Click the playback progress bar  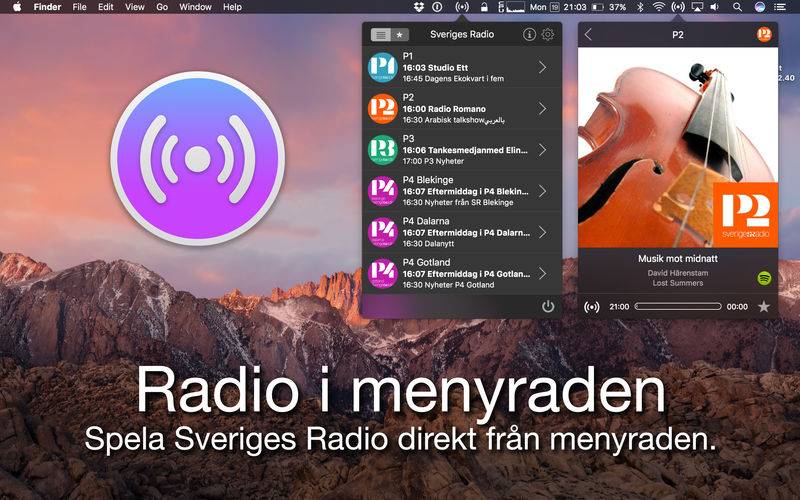(678, 306)
